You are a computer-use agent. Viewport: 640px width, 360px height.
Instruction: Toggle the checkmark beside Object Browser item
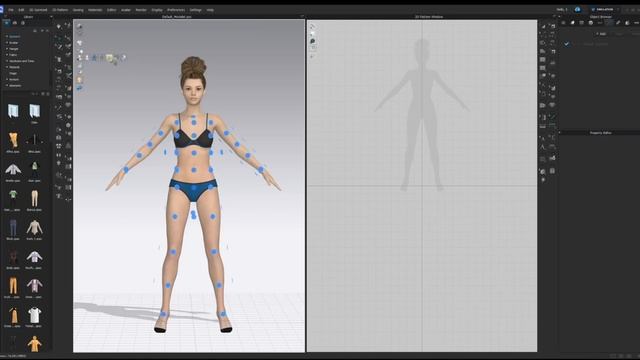tap(567, 44)
